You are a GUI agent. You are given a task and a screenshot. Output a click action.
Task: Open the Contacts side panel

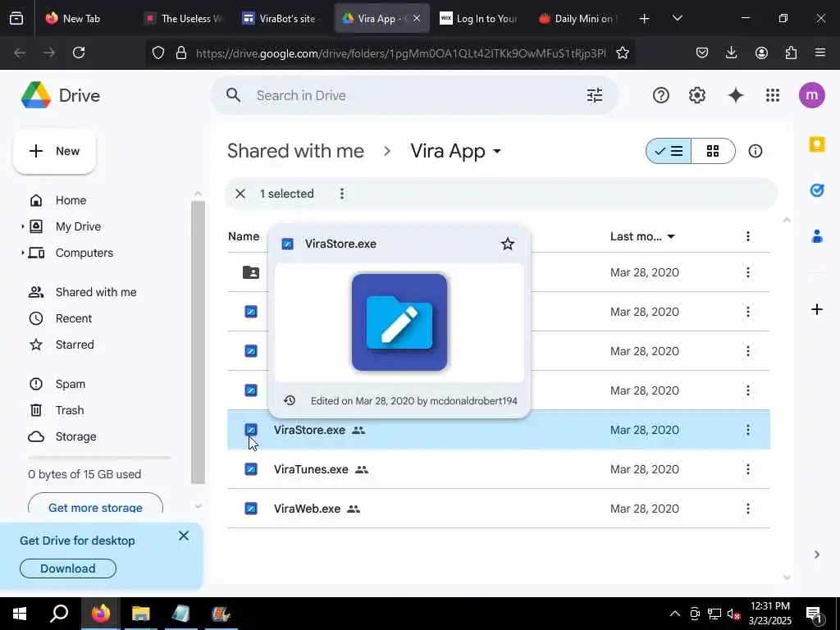pos(816,236)
